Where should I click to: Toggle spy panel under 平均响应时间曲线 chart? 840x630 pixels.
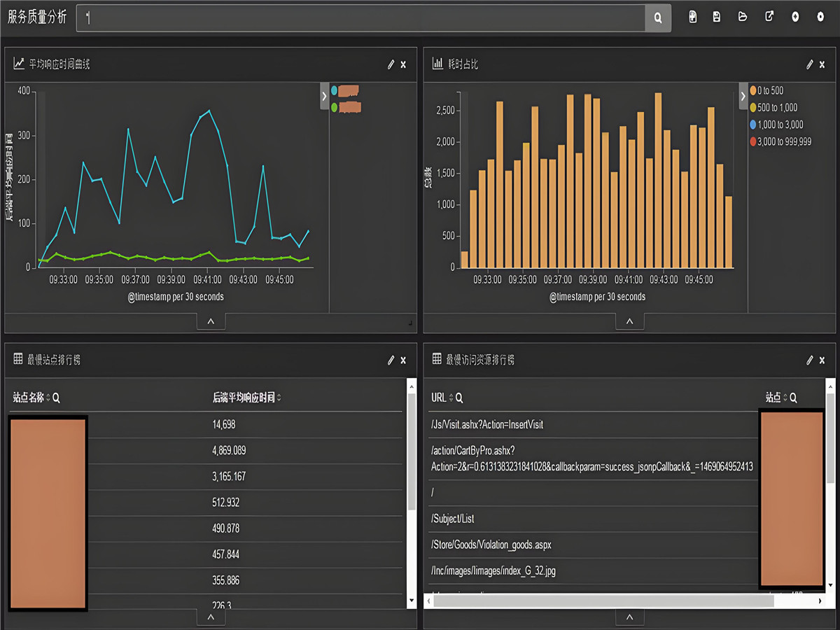(211, 321)
